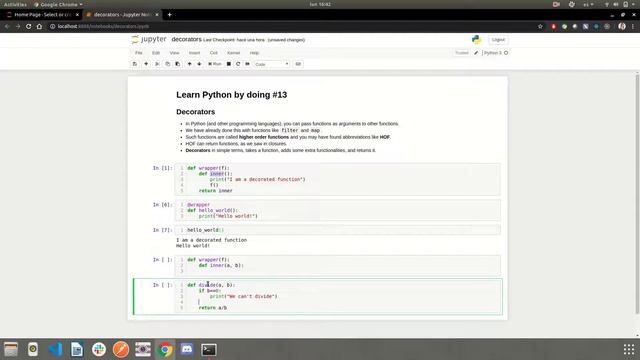Open the Insert menu in Jupyter

click(x=194, y=53)
